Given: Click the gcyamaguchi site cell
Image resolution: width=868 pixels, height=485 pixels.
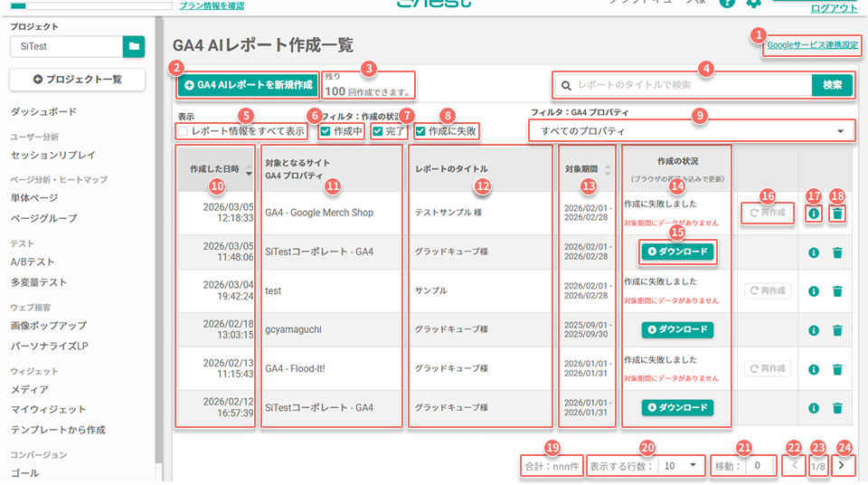Looking at the screenshot, I should 293,329.
